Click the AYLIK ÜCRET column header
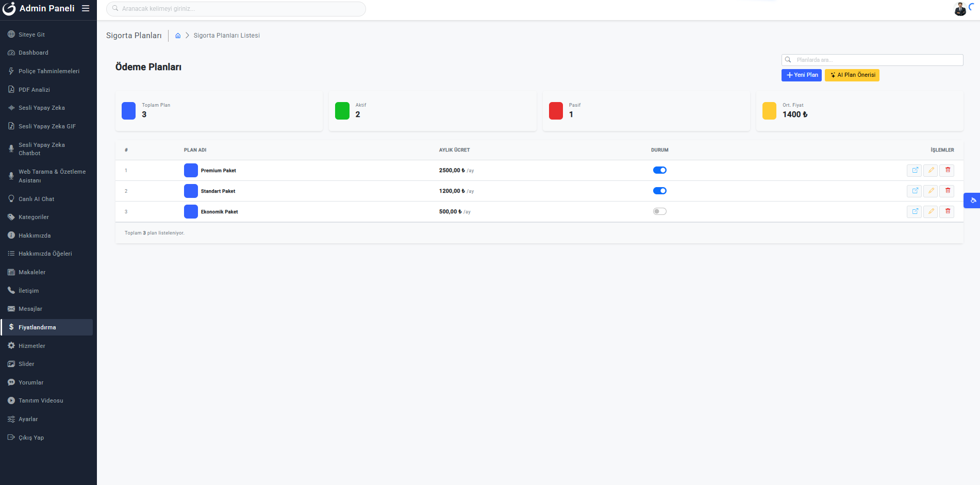 pos(454,150)
